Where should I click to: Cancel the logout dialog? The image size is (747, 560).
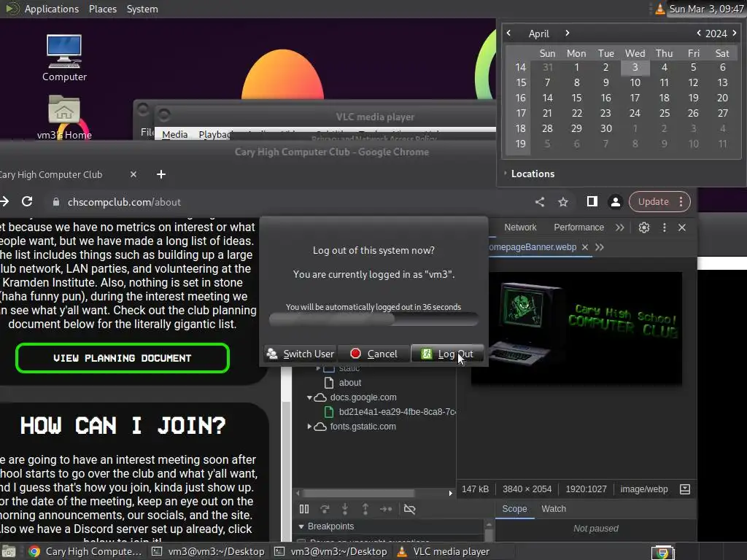point(373,354)
